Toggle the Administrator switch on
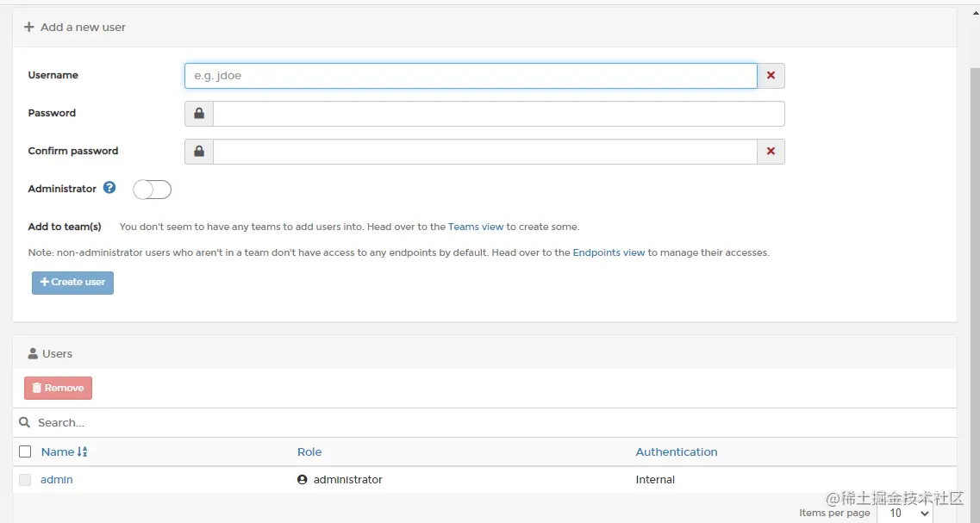 pos(152,190)
